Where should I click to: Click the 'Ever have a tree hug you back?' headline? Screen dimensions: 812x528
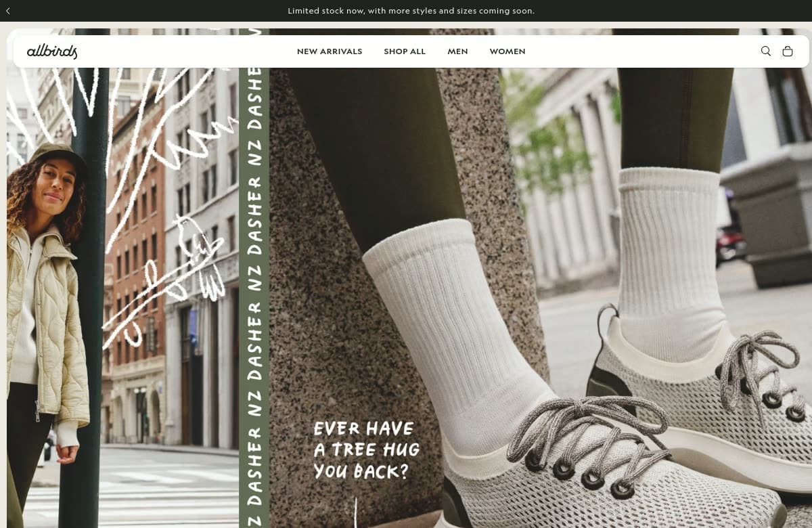(366, 450)
